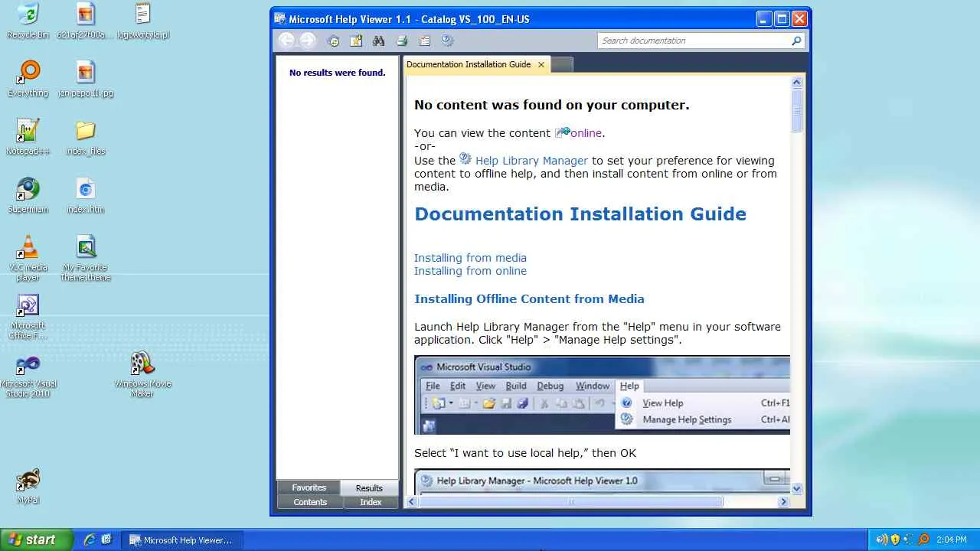Select the index_files folder on desktop

click(x=86, y=138)
